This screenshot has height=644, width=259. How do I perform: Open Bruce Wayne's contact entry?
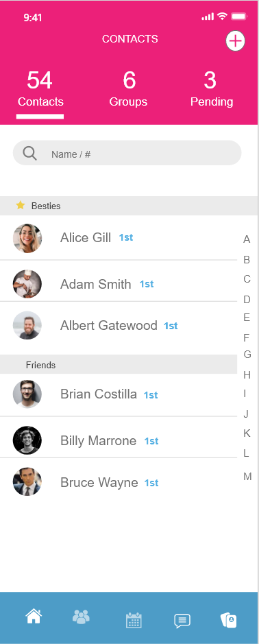(119, 481)
